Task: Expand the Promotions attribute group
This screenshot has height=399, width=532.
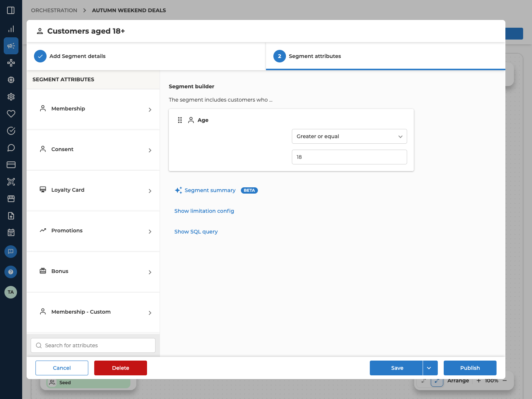Action: [x=93, y=231]
